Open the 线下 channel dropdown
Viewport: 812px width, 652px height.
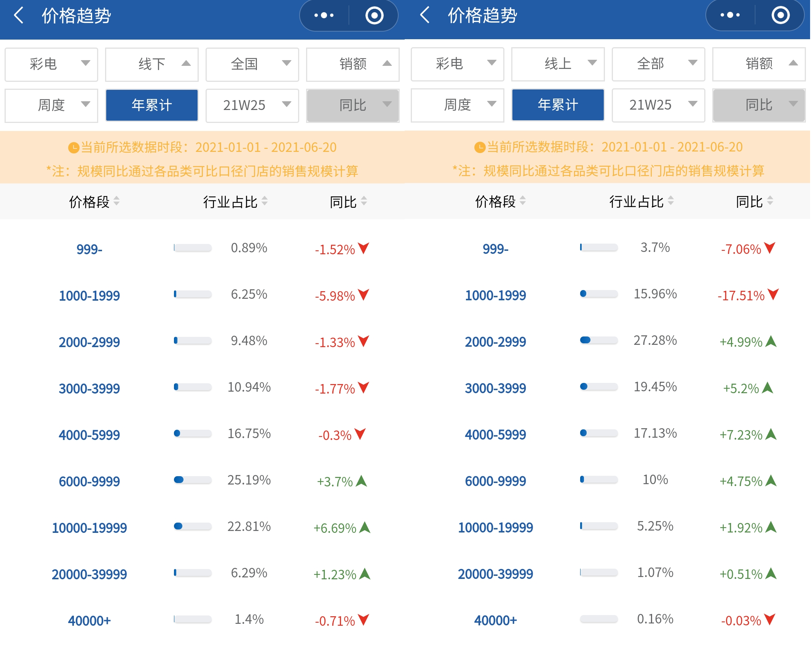(x=152, y=64)
